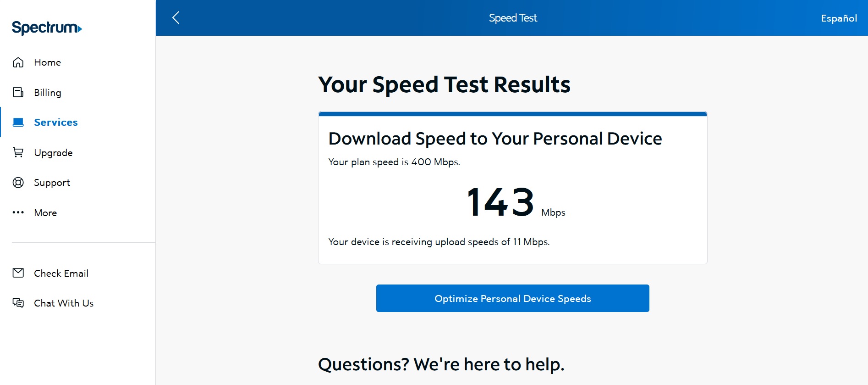Navigate to Support text label
This screenshot has width=868, height=385.
[52, 183]
